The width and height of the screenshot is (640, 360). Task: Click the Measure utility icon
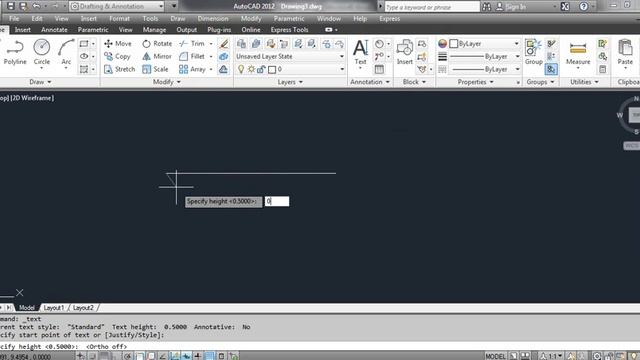tap(578, 53)
